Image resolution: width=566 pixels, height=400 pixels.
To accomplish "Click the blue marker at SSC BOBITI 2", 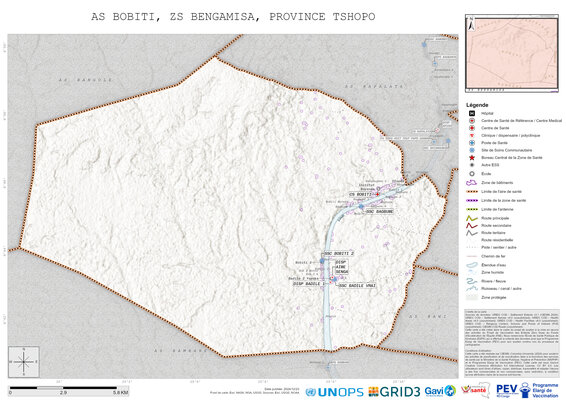I will coord(322,261).
